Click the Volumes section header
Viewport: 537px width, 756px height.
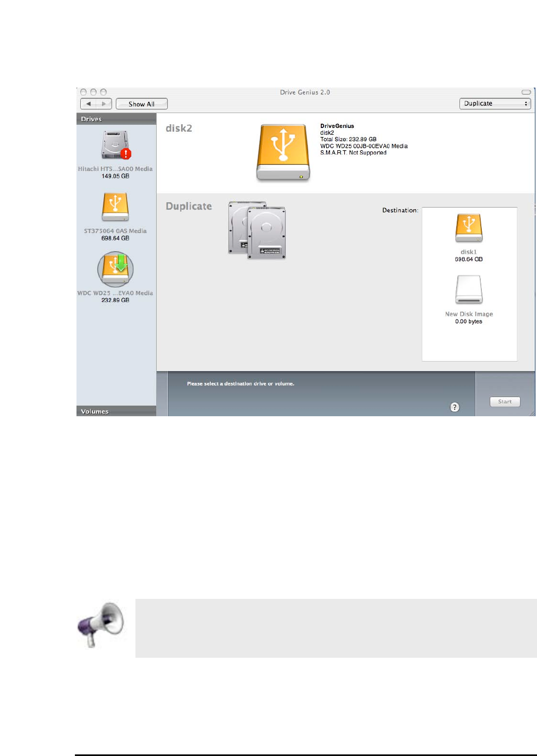116,411
